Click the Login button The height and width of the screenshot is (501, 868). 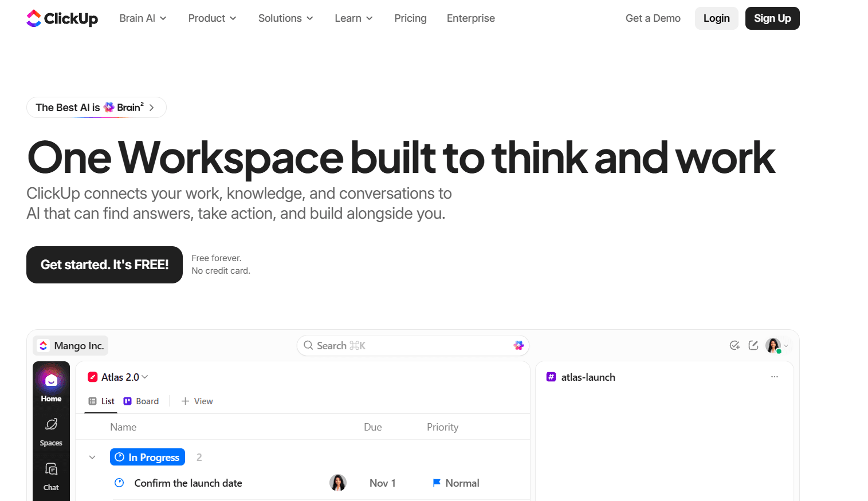tap(716, 18)
